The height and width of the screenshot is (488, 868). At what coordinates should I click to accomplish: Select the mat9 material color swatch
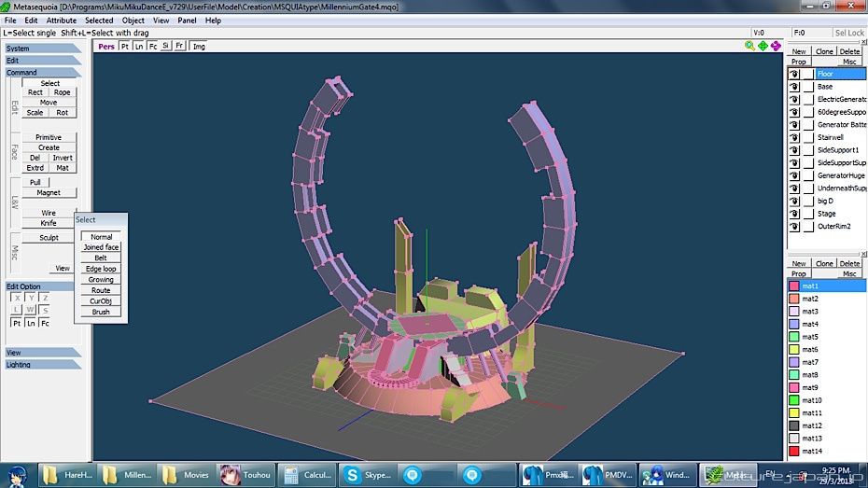click(x=794, y=387)
